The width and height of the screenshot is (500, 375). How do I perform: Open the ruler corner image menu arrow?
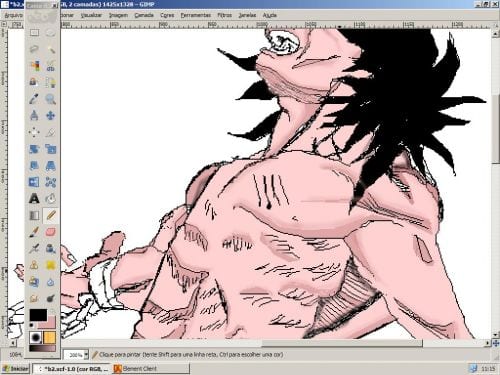coord(4,24)
